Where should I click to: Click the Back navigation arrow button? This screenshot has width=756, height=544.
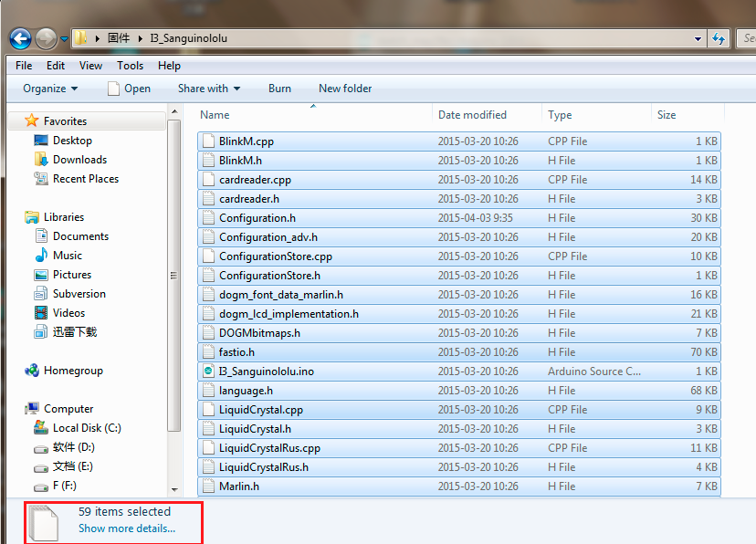[21, 38]
